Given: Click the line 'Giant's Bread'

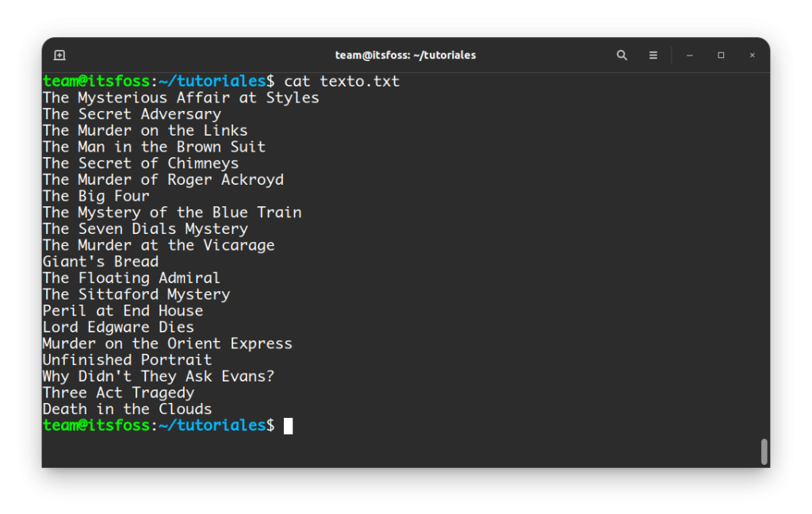Looking at the screenshot, I should point(101,262).
